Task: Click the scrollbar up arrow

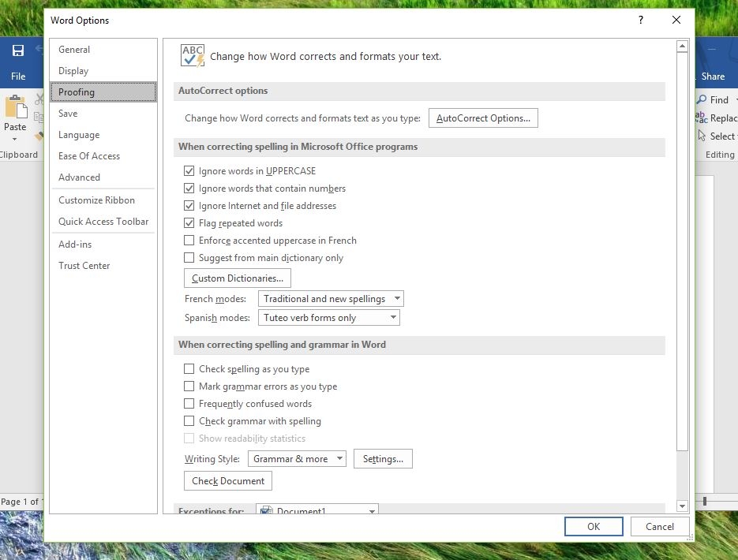Action: coord(682,46)
